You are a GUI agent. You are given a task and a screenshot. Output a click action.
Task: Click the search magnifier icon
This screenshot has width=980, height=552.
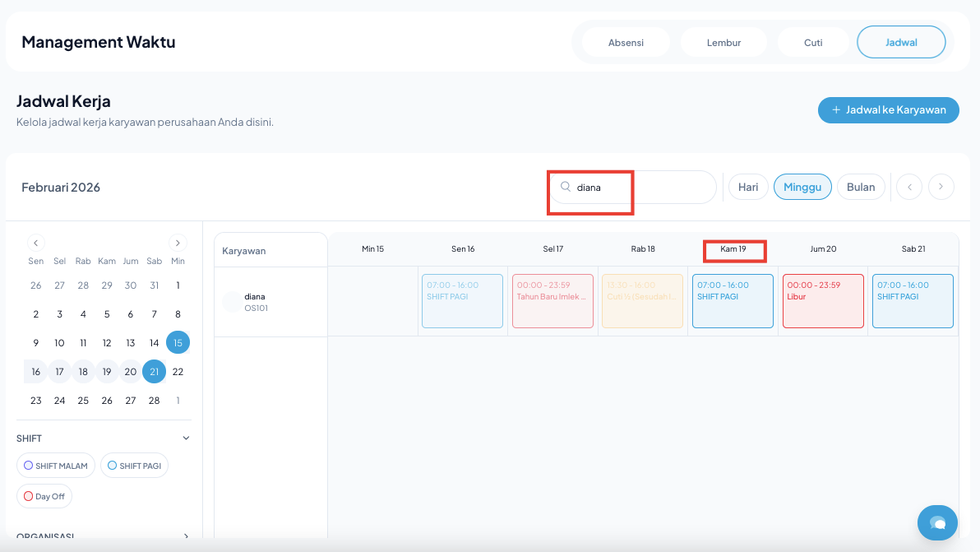566,187
